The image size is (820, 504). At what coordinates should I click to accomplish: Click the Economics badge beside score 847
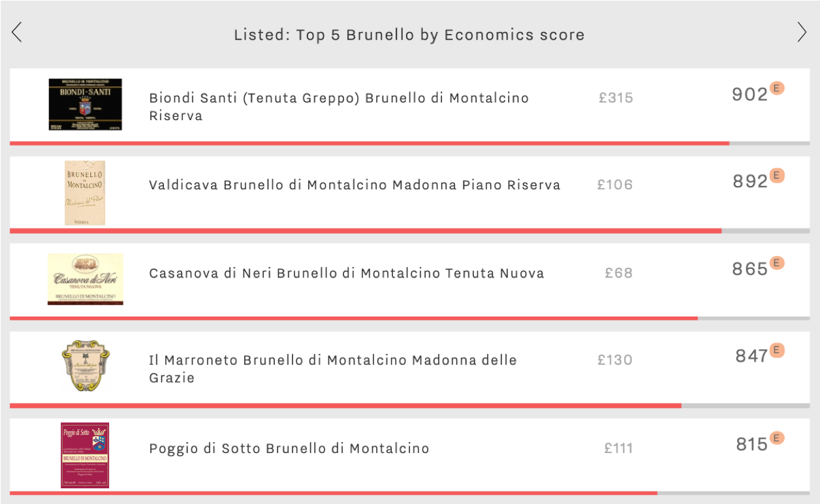(776, 350)
